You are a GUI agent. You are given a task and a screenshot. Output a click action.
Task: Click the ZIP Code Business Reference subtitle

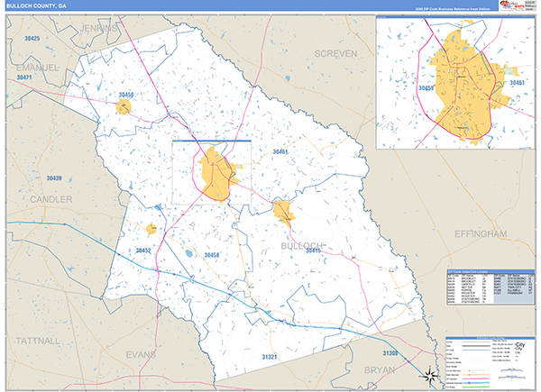pos(453,9)
